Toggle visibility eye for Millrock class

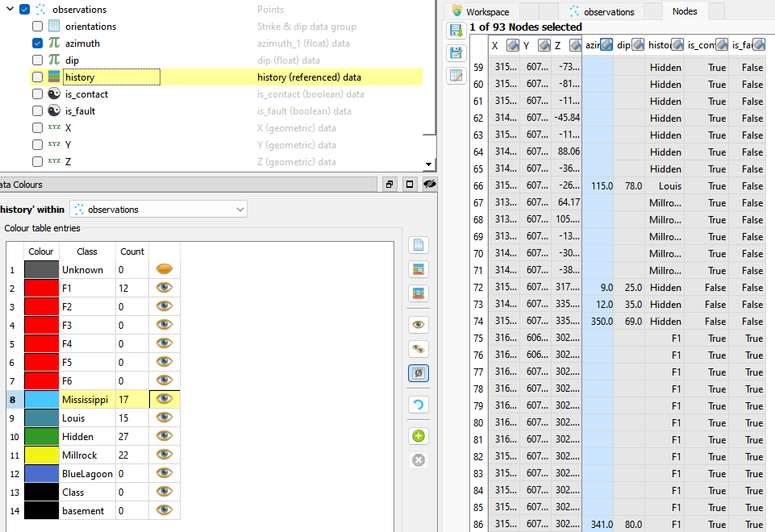coord(165,455)
